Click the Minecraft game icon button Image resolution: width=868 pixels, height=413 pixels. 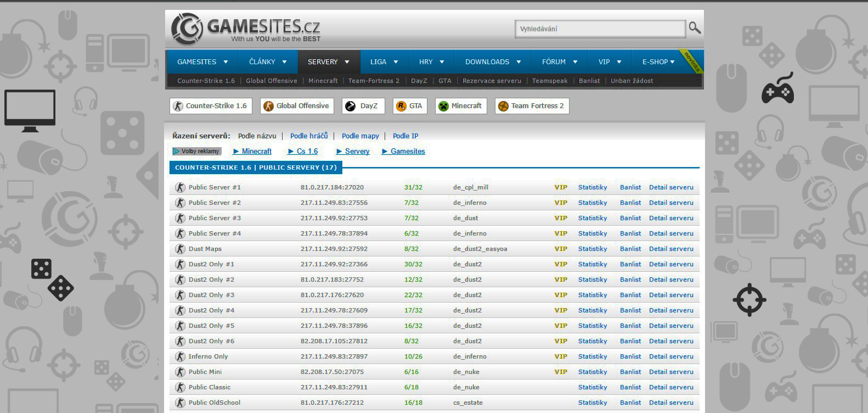461,106
